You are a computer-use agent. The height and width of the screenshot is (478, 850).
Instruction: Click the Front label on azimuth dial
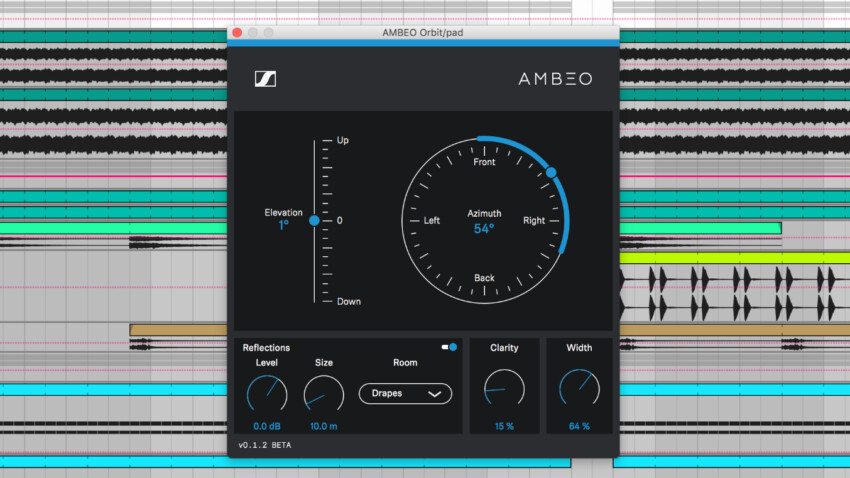484,162
